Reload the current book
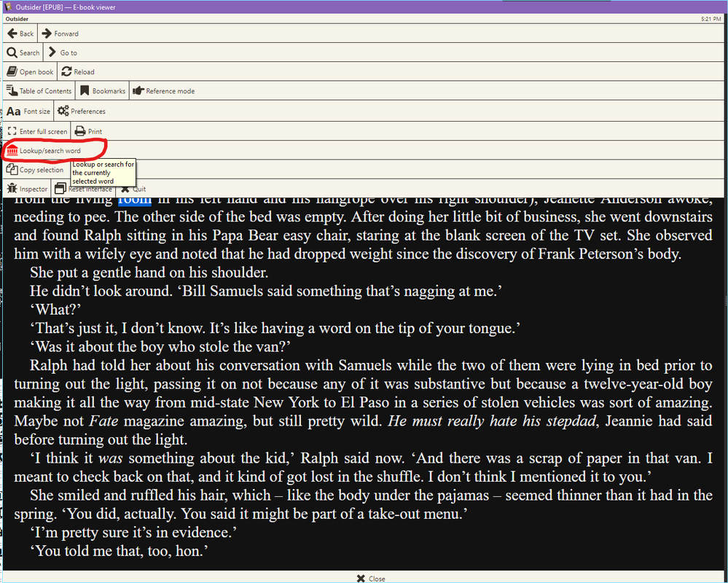 point(78,71)
